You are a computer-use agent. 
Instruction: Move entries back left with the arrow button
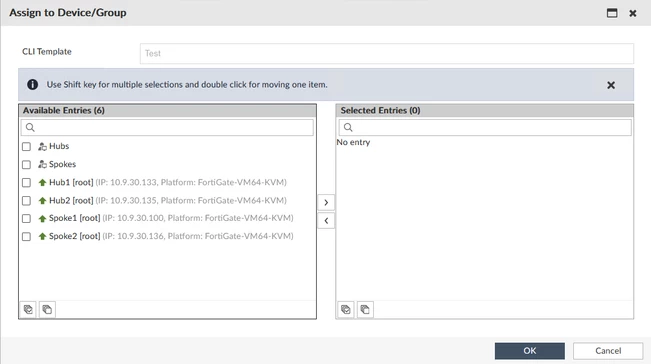[x=326, y=221]
